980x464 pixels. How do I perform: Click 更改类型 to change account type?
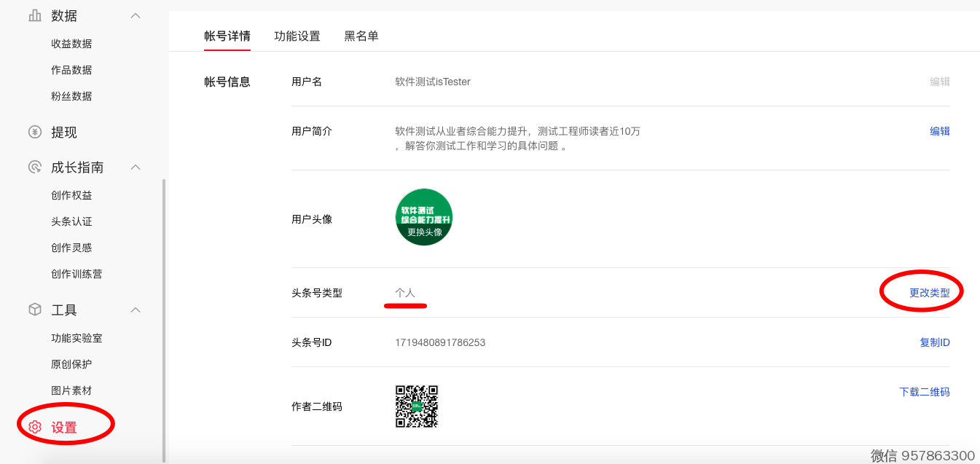929,293
